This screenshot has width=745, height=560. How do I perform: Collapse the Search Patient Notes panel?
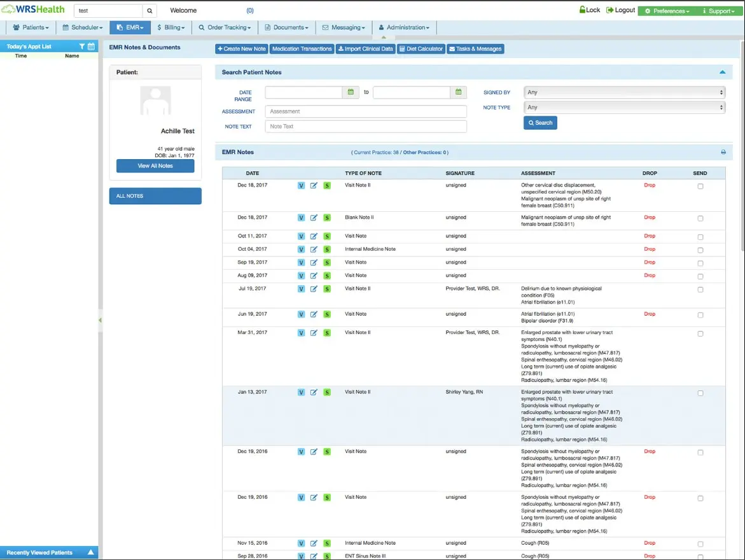723,72
